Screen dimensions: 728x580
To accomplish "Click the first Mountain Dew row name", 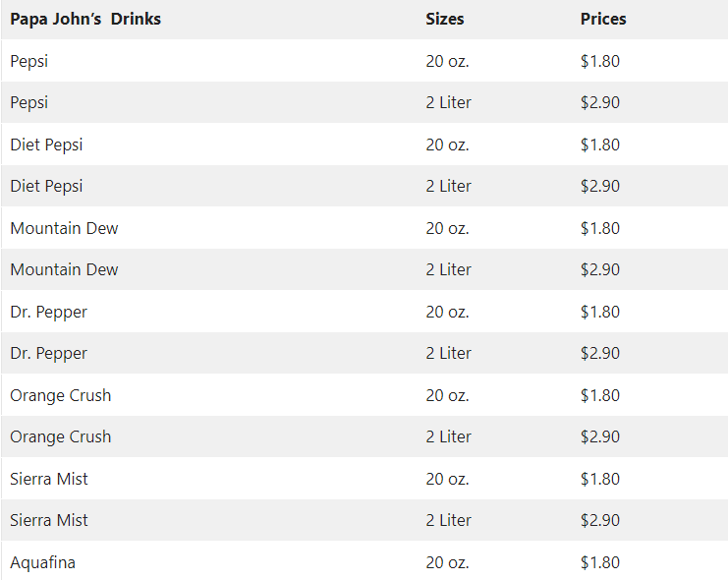I will [x=64, y=228].
